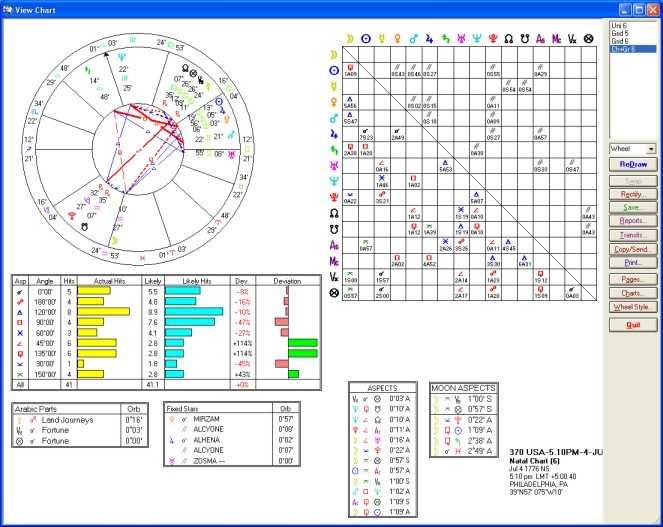
Task: Click Land Journeys in Arabic Parts
Action: (x=67, y=420)
